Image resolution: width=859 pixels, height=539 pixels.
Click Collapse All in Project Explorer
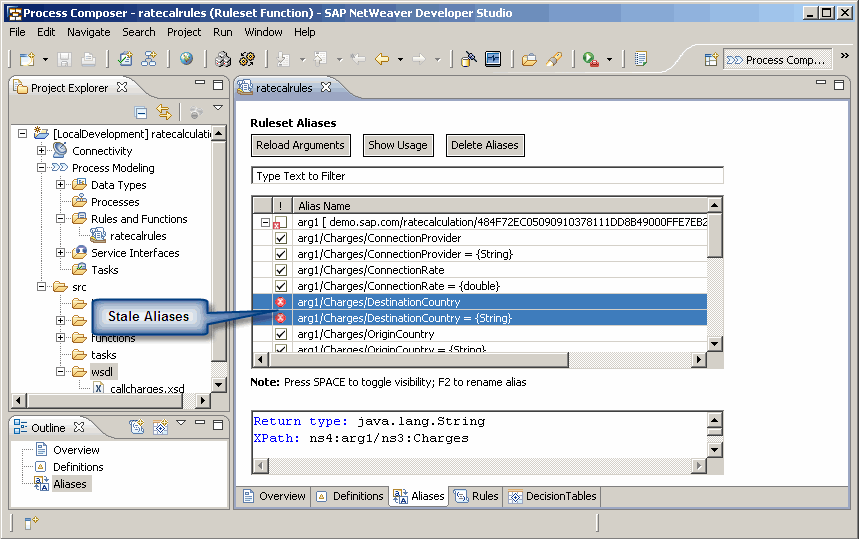coord(141,113)
